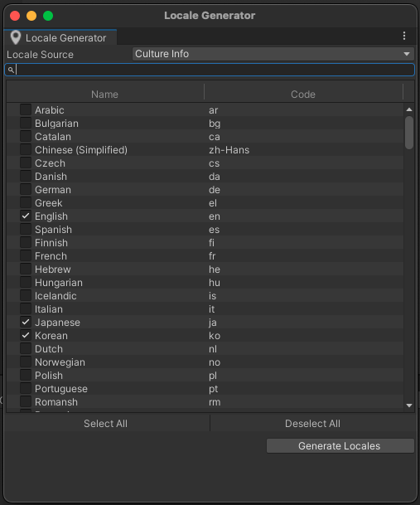Close the Locale Generator window

tap(15, 16)
